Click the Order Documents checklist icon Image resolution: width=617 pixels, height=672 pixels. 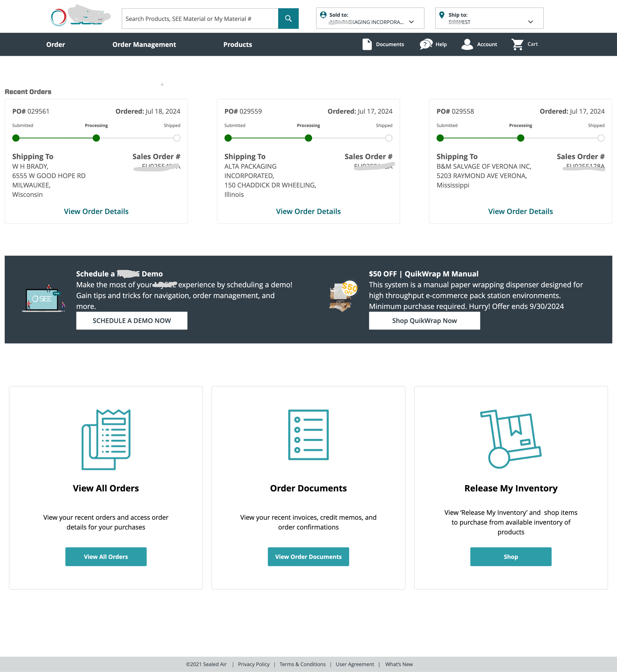coord(308,435)
